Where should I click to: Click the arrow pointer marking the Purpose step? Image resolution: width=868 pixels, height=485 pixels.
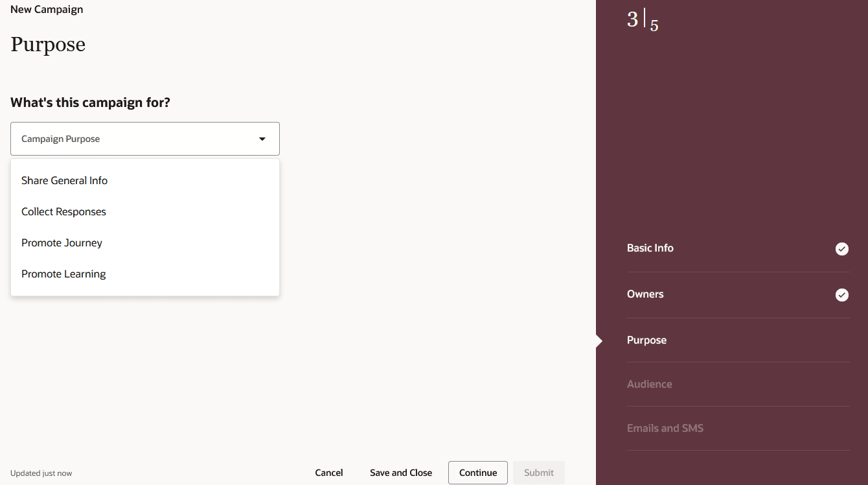[x=599, y=340]
